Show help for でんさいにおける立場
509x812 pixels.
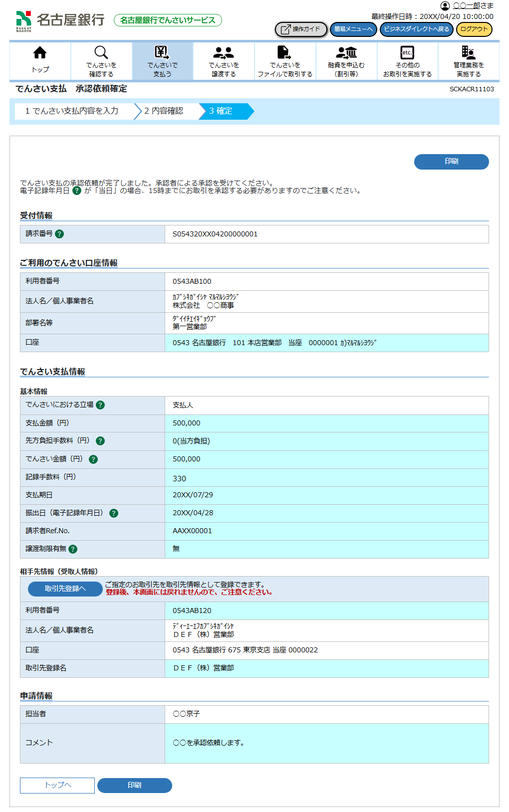point(100,405)
